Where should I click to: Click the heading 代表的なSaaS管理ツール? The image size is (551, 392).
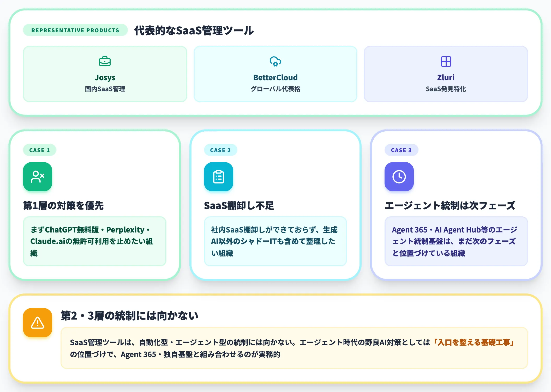pos(194,30)
